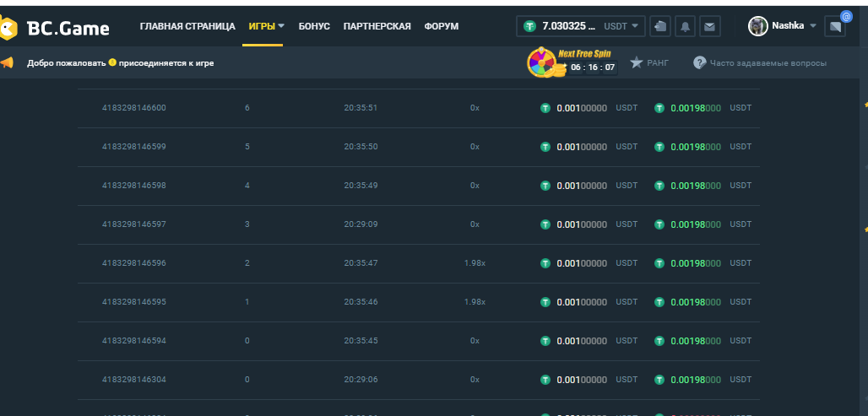Viewport: 868px width, 416px height.
Task: Expand the Nashka user menu arrow
Action: (813, 26)
